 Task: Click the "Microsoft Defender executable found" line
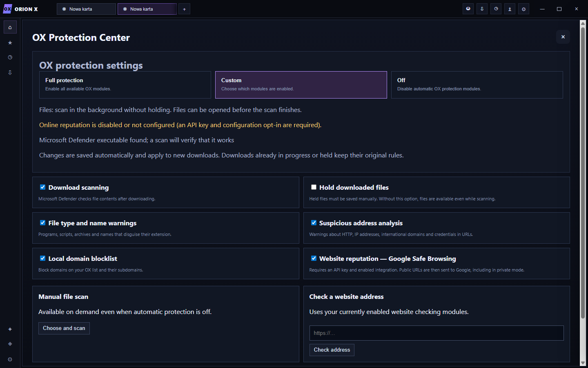pos(137,140)
